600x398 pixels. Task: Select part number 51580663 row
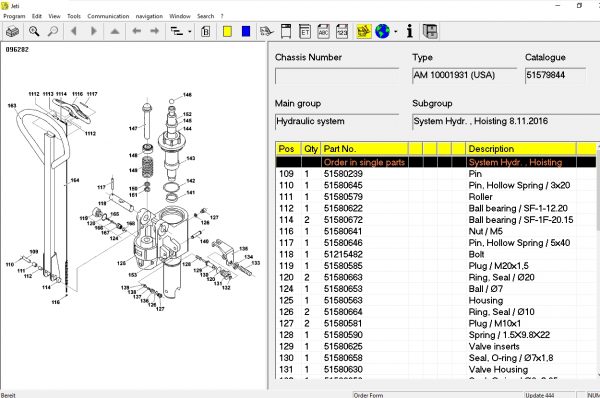[x=436, y=277]
